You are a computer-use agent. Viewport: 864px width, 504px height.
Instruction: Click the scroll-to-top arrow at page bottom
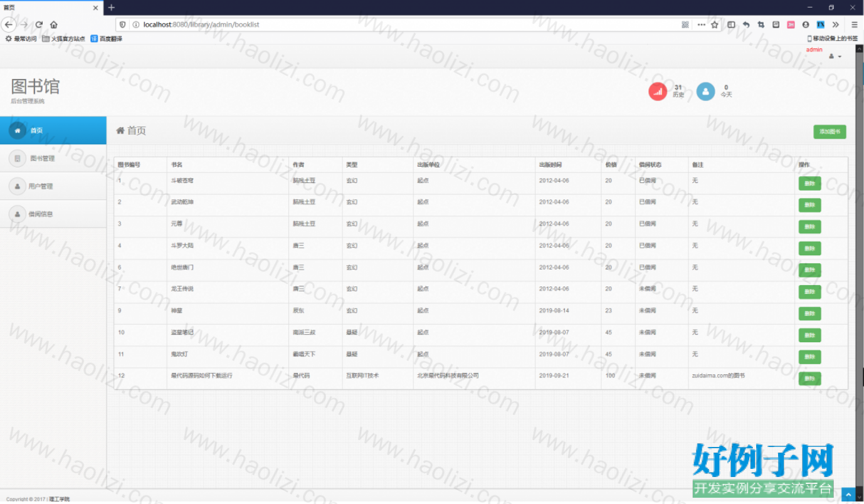[x=848, y=495]
